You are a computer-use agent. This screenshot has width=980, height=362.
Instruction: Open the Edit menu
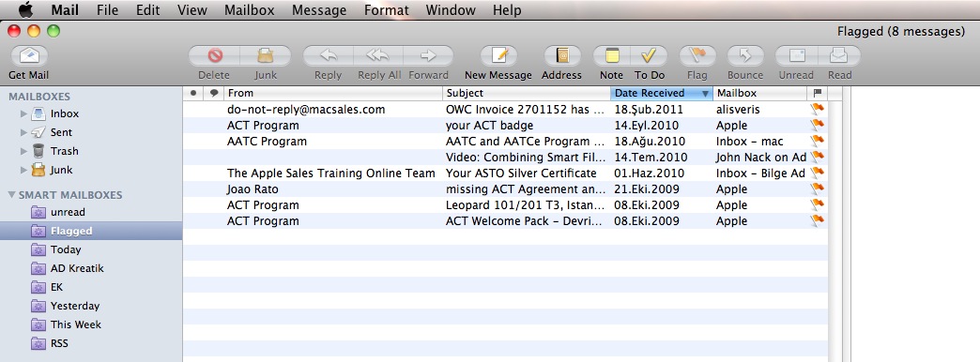coord(148,10)
